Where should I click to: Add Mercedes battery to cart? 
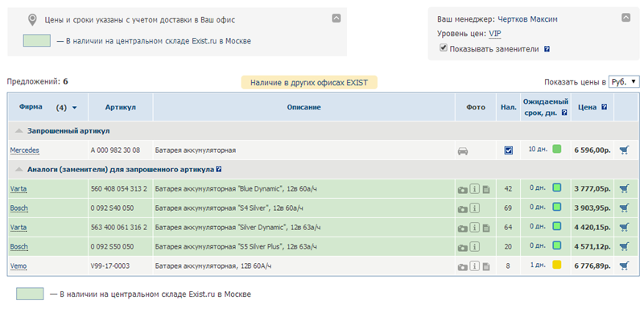[624, 150]
